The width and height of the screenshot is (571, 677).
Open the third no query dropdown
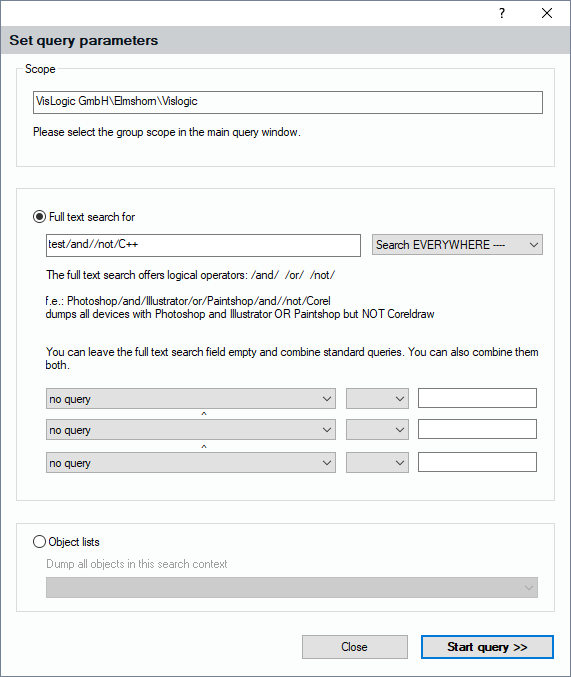click(191, 462)
